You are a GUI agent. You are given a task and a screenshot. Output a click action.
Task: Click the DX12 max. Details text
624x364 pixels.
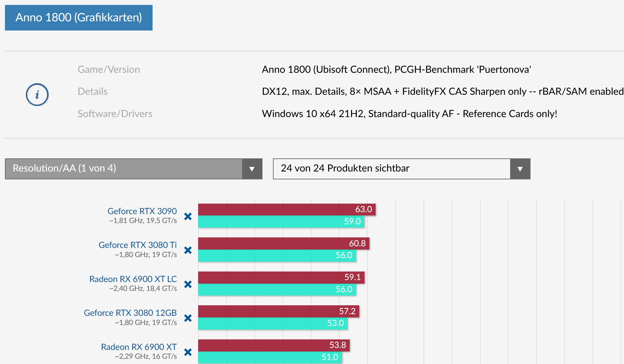pyautogui.click(x=443, y=91)
